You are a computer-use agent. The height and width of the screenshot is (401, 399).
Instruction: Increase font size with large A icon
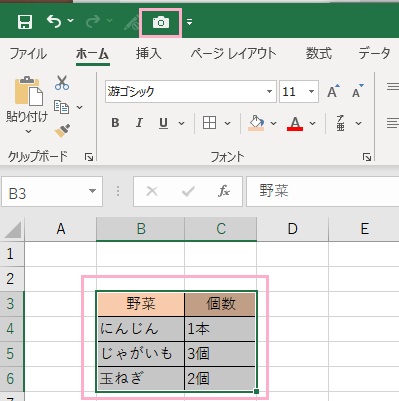click(x=333, y=91)
